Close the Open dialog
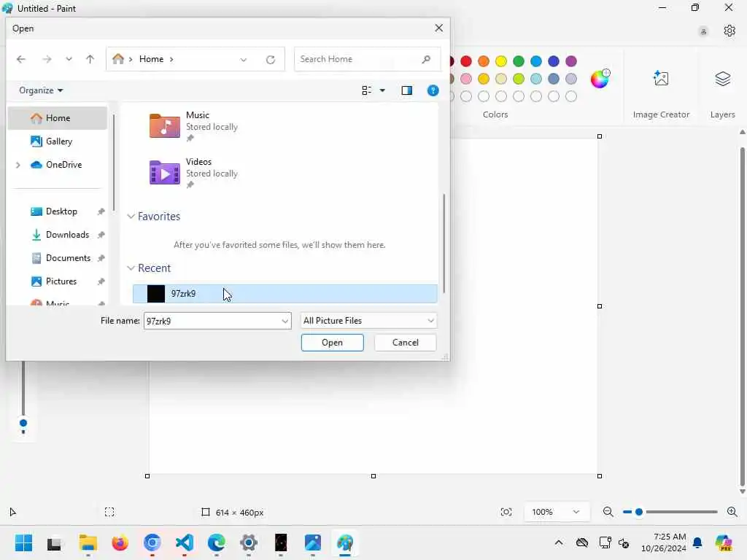Image resolution: width=747 pixels, height=560 pixels. 438,28
